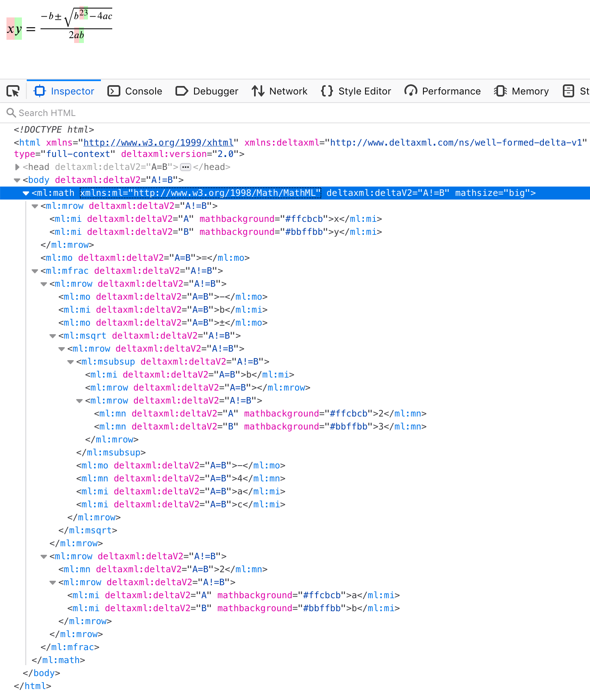The image size is (590, 700).
Task: Click the red-highlighted x in formula
Action: [x=10, y=29]
